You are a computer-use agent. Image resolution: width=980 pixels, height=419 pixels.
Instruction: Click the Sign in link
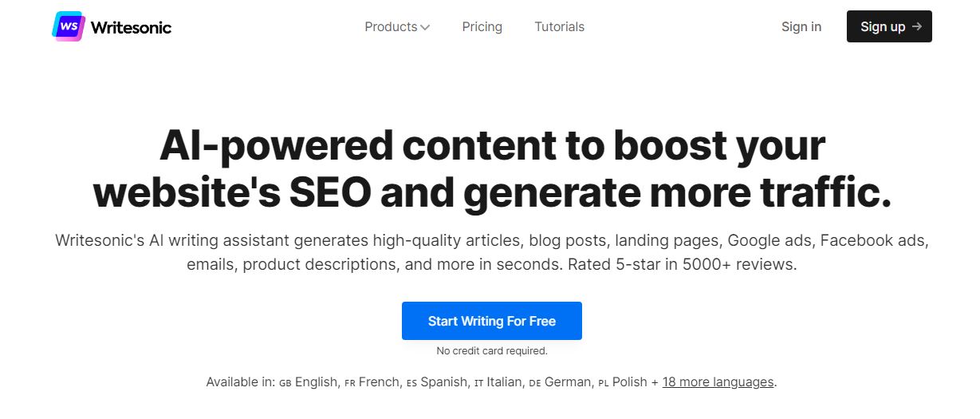pyautogui.click(x=801, y=26)
